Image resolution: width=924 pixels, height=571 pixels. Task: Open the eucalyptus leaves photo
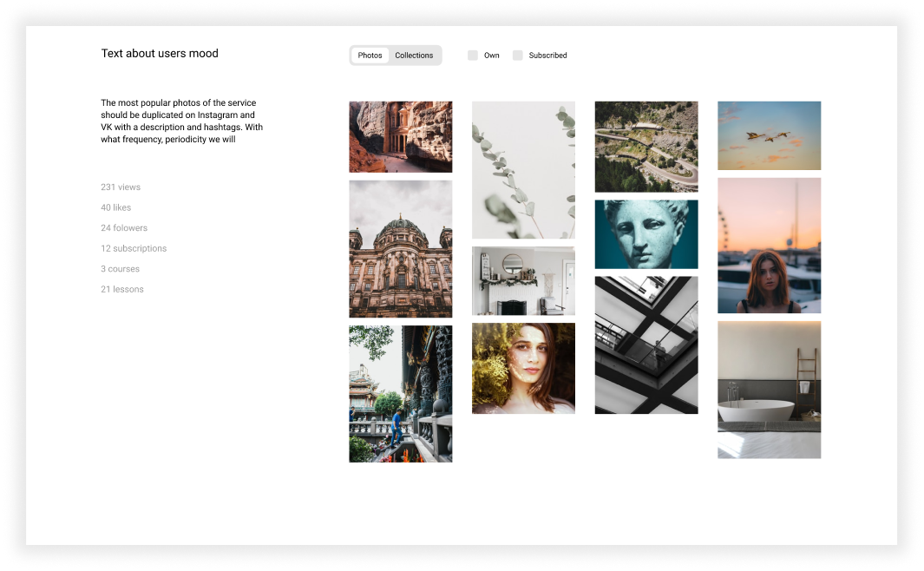(523, 169)
